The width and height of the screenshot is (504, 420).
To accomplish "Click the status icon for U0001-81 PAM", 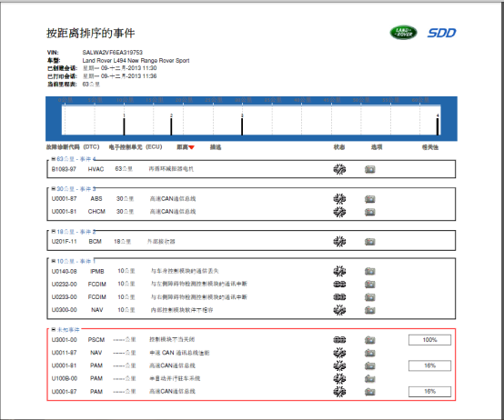I will coord(339,365).
